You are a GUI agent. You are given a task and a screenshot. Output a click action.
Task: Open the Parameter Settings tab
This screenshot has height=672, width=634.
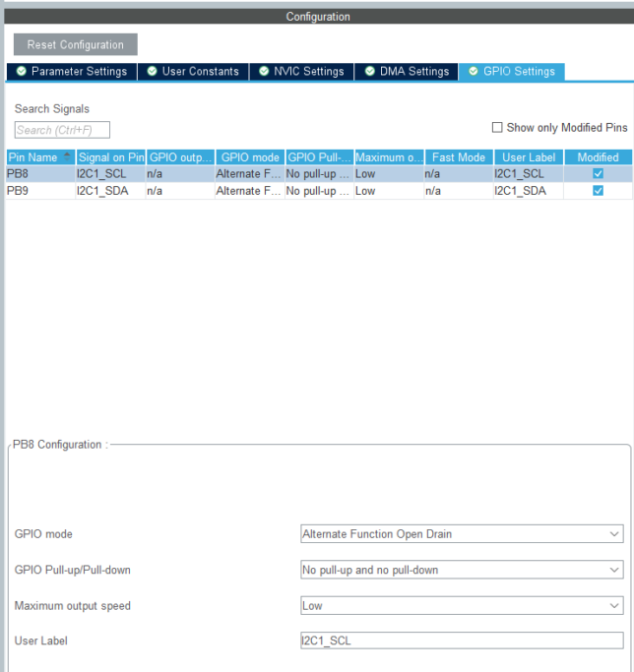pos(69,72)
